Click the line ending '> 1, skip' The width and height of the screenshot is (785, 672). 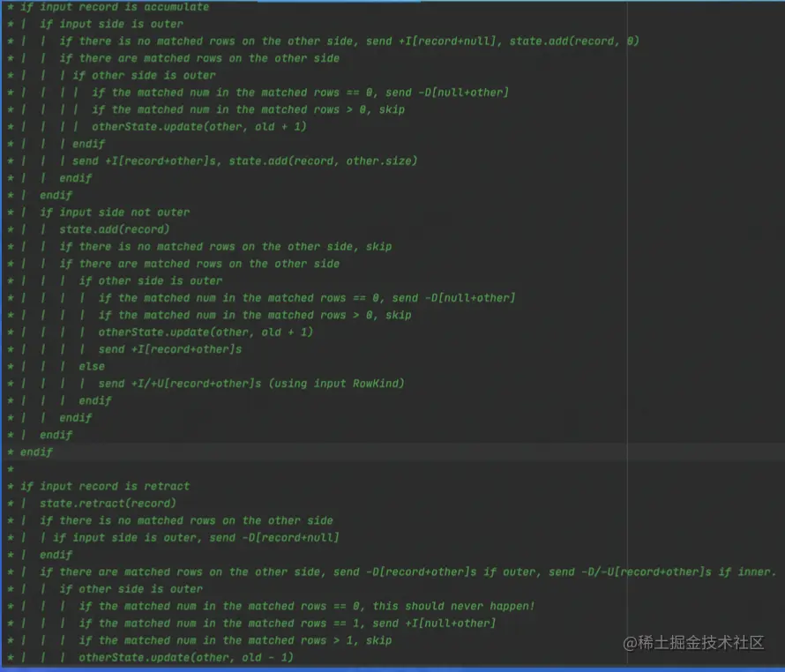[x=235, y=640]
